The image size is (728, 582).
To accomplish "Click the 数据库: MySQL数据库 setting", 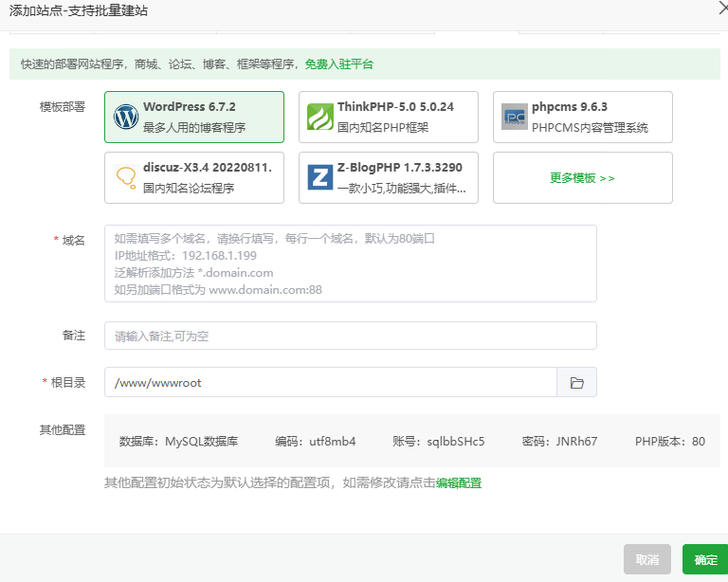I will 178,442.
